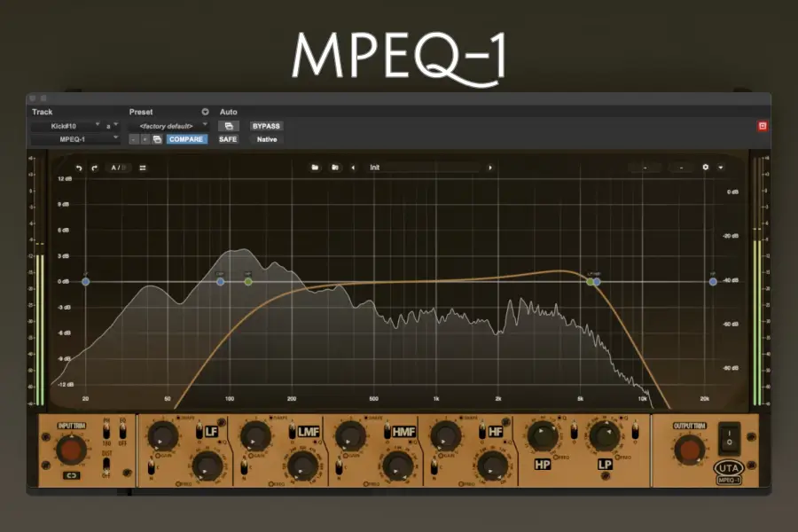Click the LF gain knob
The height and width of the screenshot is (532, 798).
pyautogui.click(x=163, y=437)
